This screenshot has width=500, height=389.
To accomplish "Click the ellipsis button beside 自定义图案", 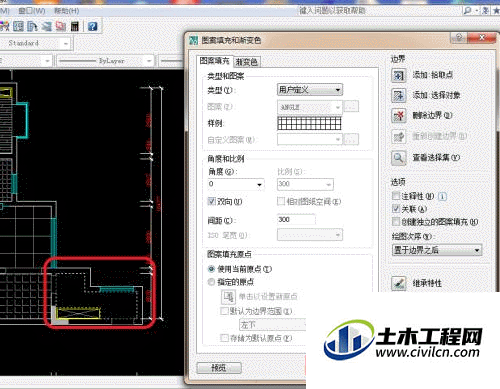I will click(351, 139).
